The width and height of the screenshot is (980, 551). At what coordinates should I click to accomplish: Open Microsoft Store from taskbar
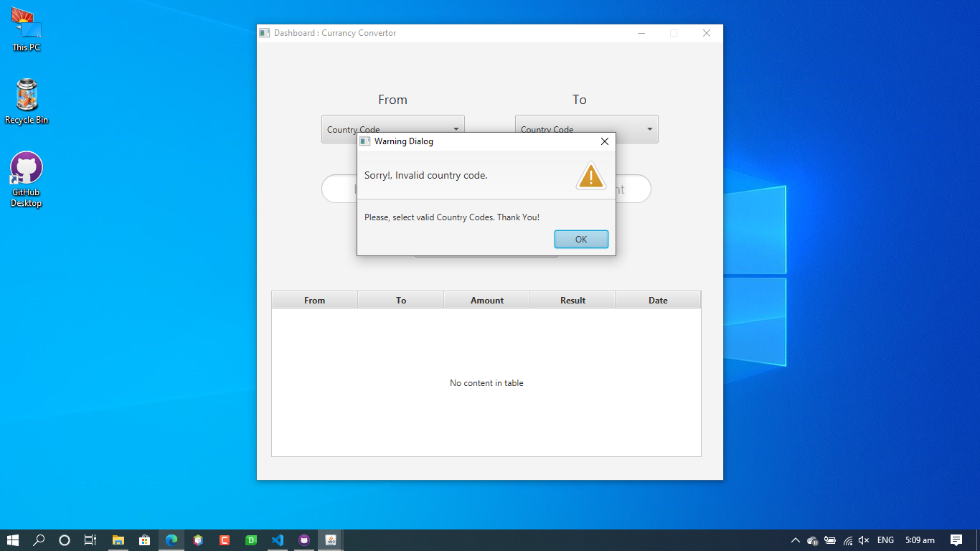[144, 540]
